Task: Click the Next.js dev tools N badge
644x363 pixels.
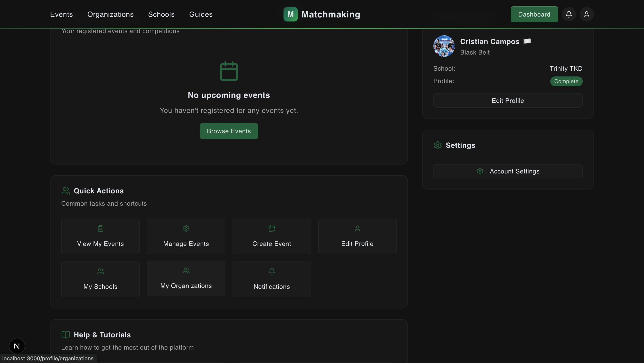Action: click(x=17, y=346)
